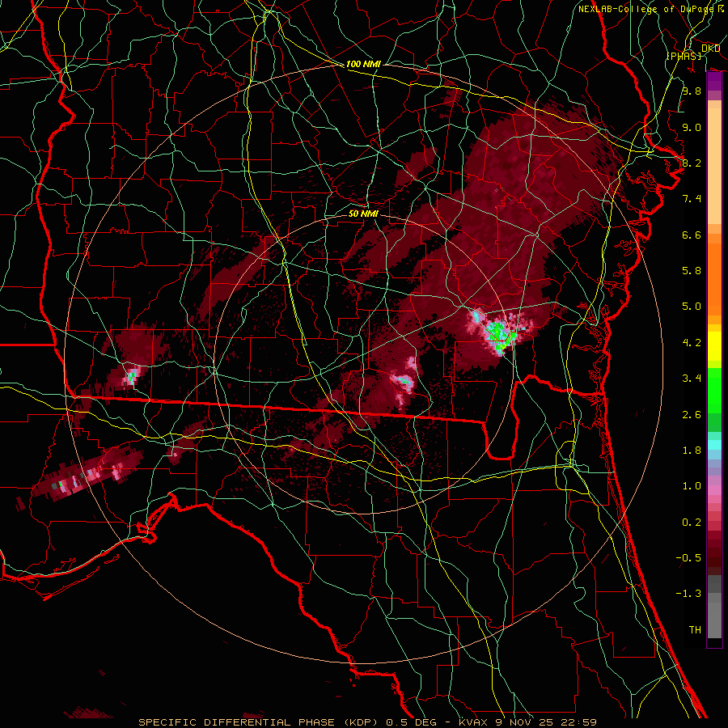The width and height of the screenshot is (728, 728).
Task: Click the -0.5 legend value
Action: [688, 558]
